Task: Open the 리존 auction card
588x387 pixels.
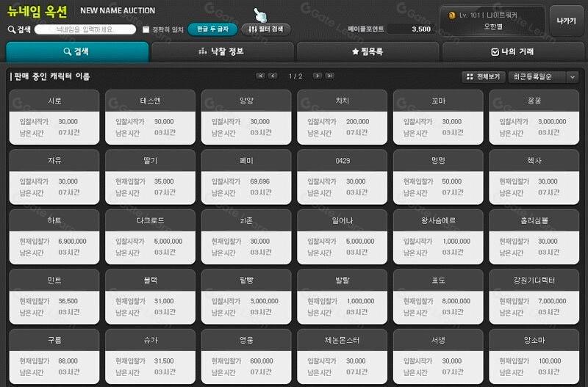Action: coord(246,236)
